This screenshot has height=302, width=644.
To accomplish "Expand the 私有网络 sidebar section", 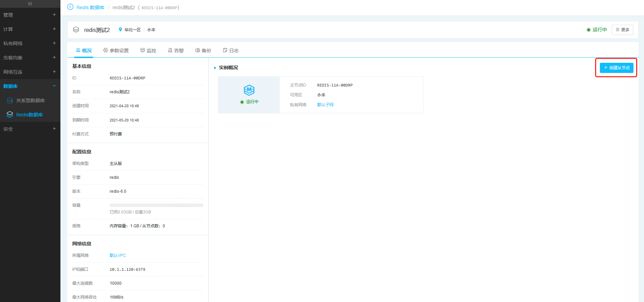I will click(54, 43).
